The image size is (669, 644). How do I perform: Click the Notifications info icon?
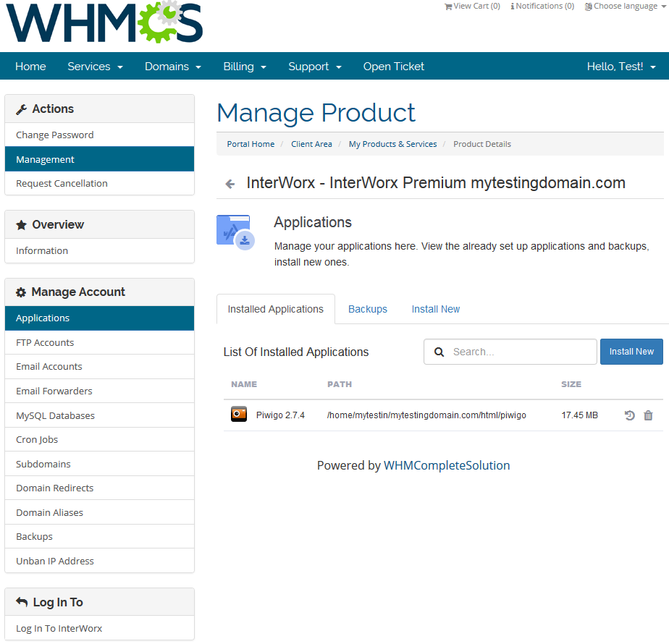pos(513,7)
